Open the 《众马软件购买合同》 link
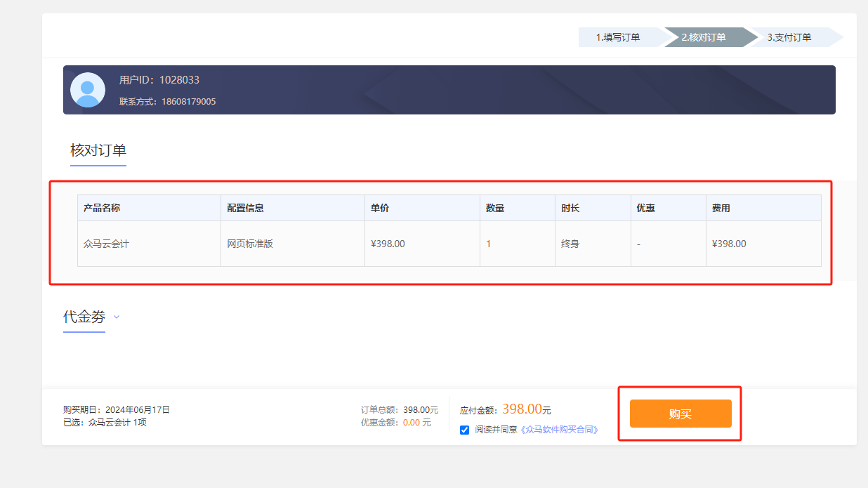 (559, 430)
